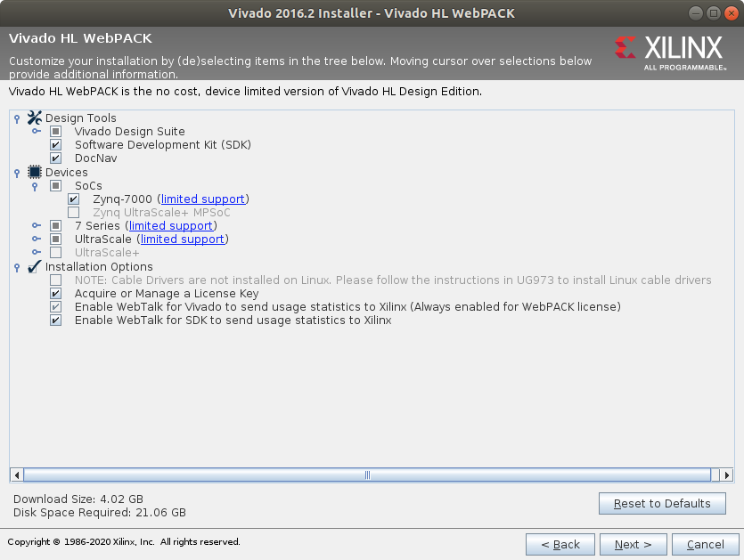Screen dimensions: 744x560
Task: Collapse the SoCs tree node
Action: point(35,186)
